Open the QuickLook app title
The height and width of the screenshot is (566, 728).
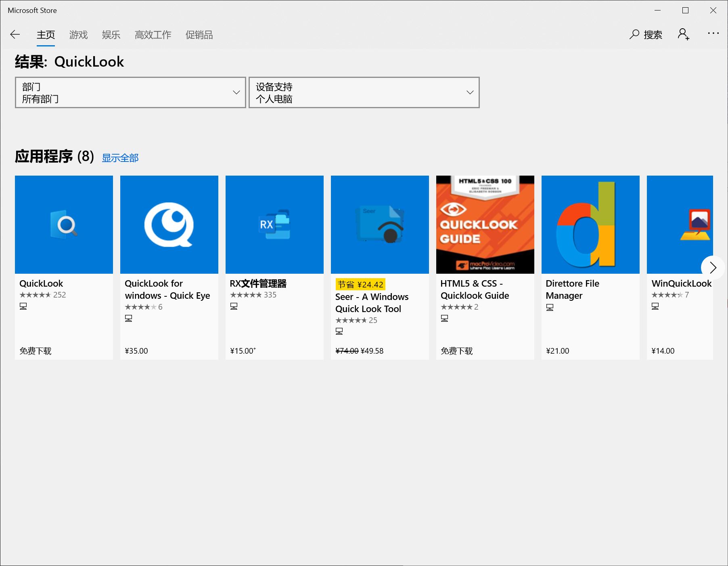(41, 283)
